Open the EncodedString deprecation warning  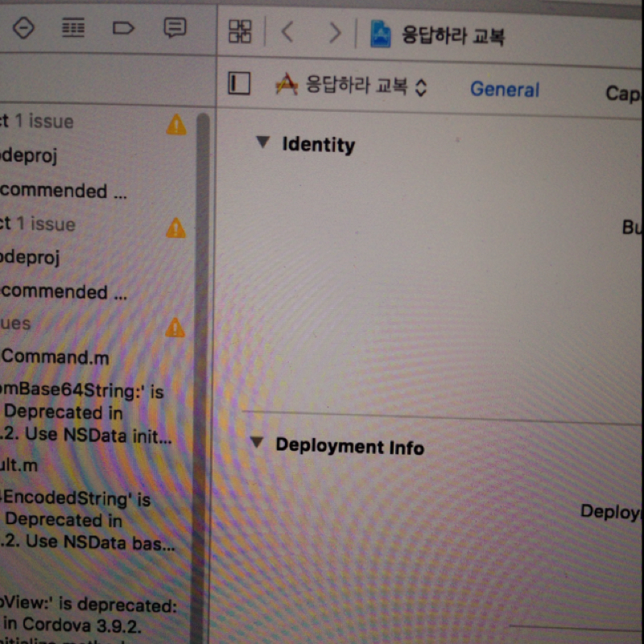click(x=87, y=520)
